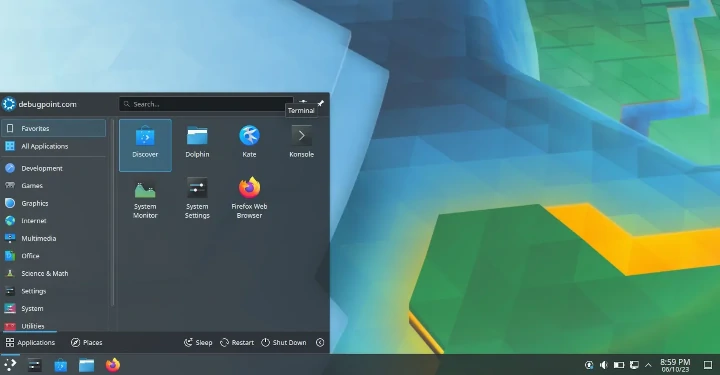Open the updates notifier tray icon

(589, 365)
